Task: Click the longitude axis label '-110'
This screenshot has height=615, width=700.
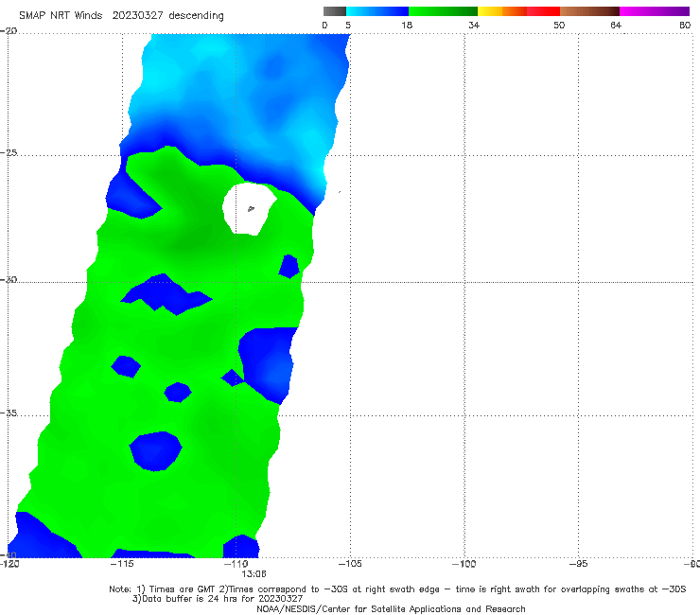Action: pyautogui.click(x=236, y=564)
